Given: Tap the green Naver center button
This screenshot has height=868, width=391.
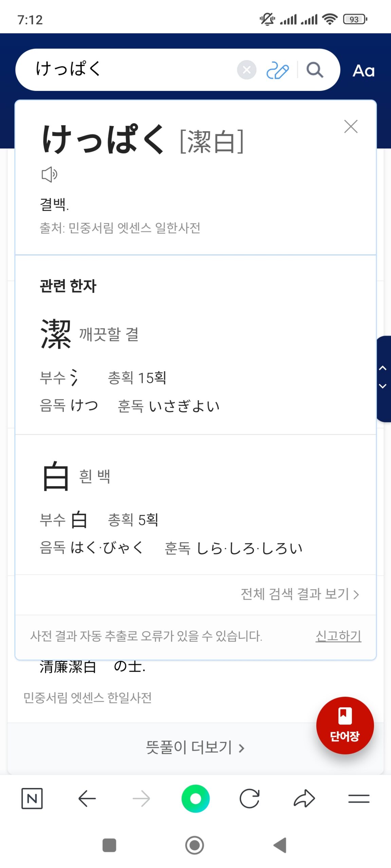Looking at the screenshot, I should [195, 798].
